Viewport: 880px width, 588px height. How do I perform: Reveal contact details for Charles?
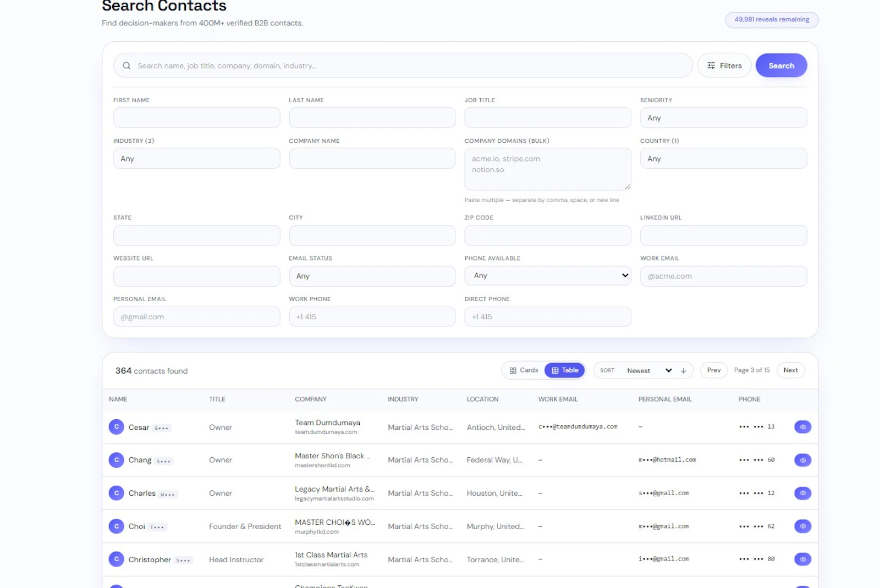[x=802, y=493]
